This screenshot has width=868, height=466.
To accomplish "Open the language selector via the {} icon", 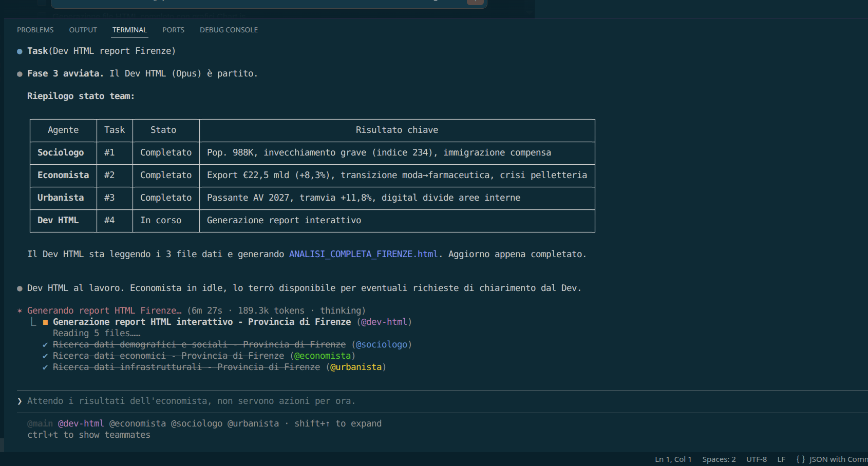I will click(800, 459).
